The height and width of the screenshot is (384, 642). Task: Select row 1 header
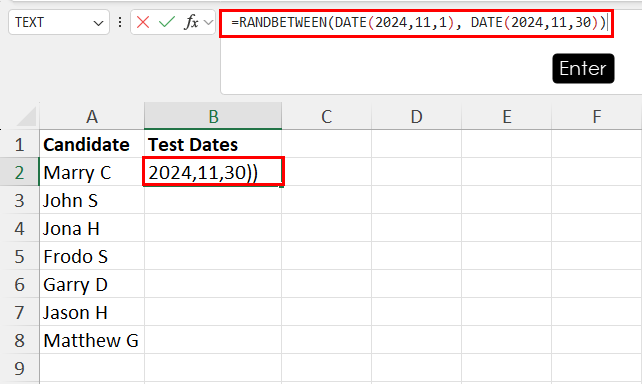click(20, 144)
